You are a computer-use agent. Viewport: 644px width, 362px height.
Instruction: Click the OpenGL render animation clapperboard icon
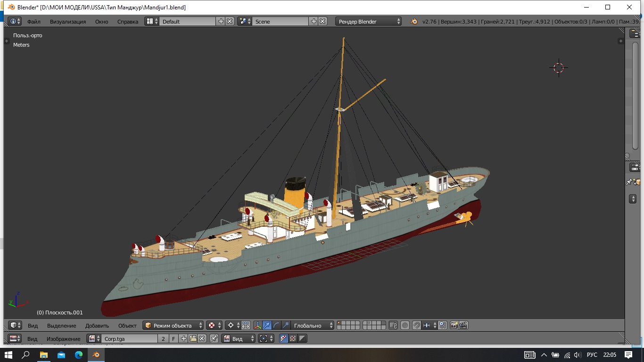click(463, 325)
